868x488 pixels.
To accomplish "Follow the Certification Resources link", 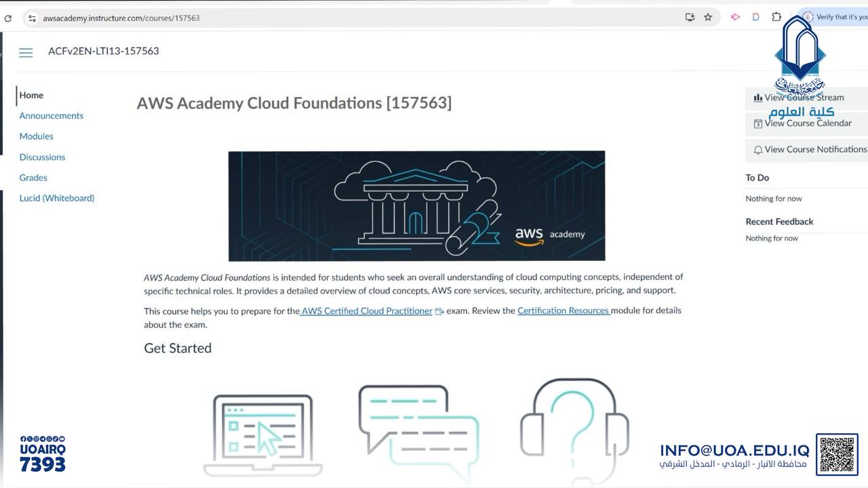I will 563,311.
